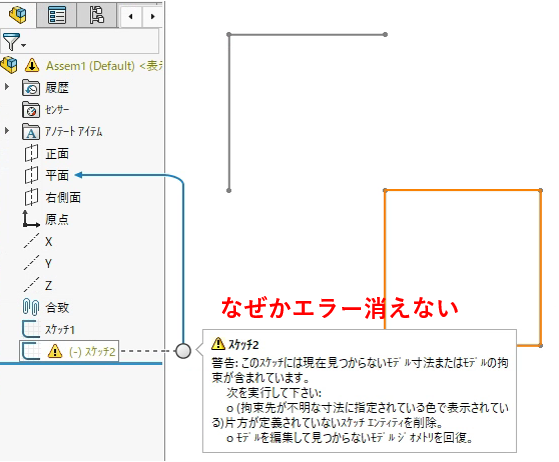Click the スケッチ2 sketch icon
Viewport: 559px width, 462px height.
click(x=31, y=351)
